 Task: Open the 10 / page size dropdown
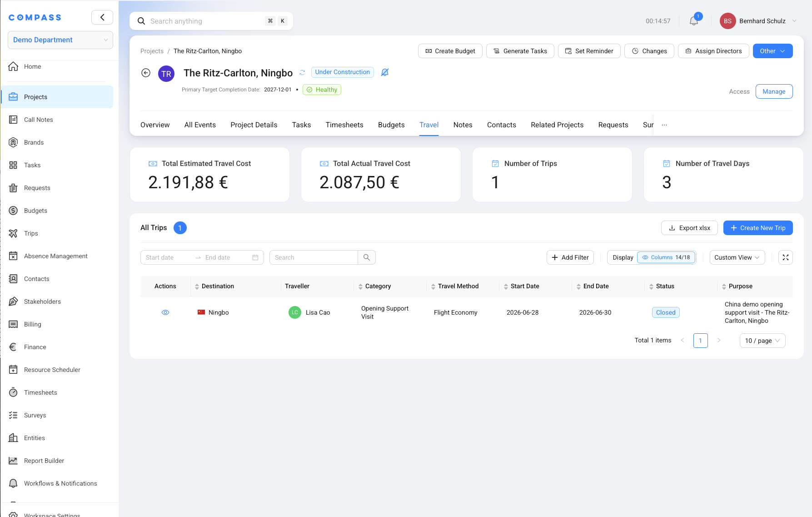(762, 341)
